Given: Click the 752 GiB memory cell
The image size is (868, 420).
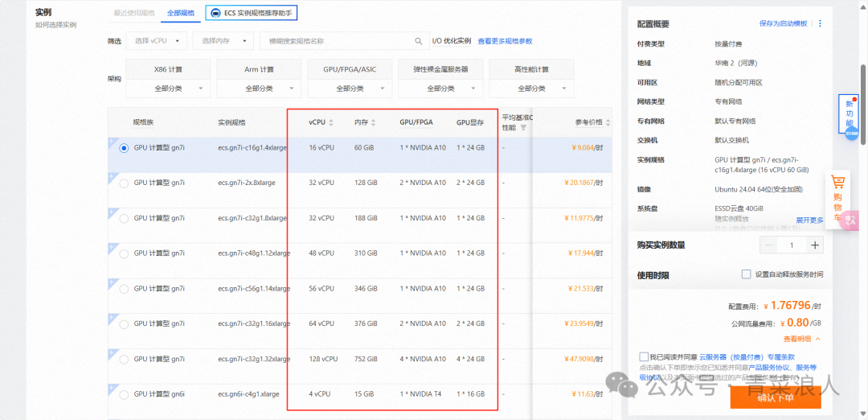Looking at the screenshot, I should (x=366, y=359).
